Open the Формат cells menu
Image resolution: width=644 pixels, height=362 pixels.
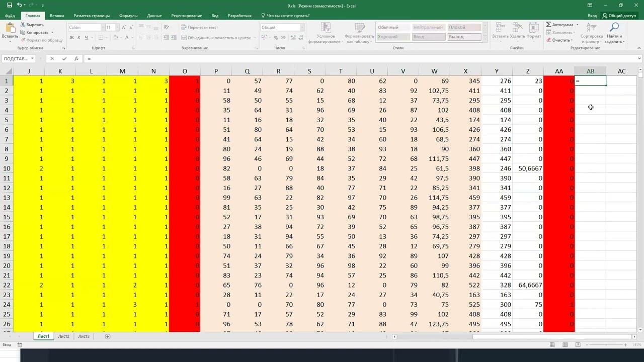(534, 31)
